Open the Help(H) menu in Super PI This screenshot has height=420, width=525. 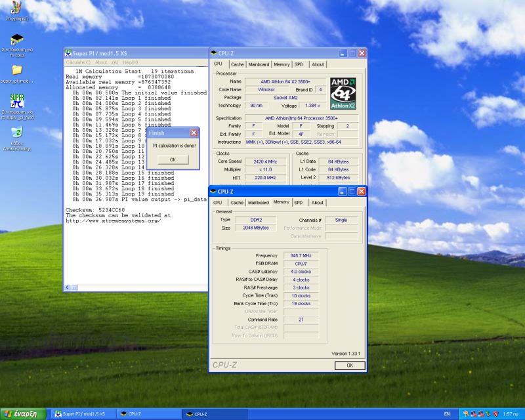tap(130, 62)
